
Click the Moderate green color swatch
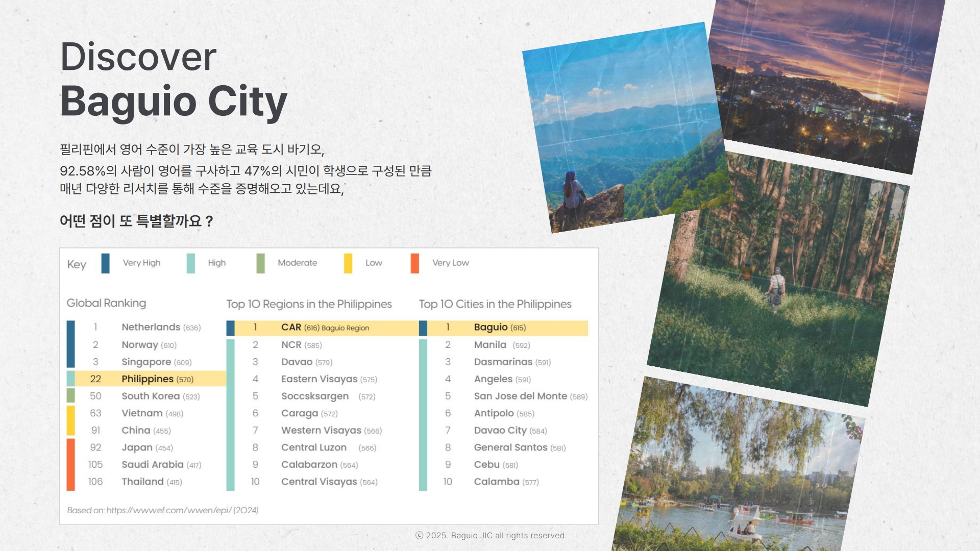(260, 263)
